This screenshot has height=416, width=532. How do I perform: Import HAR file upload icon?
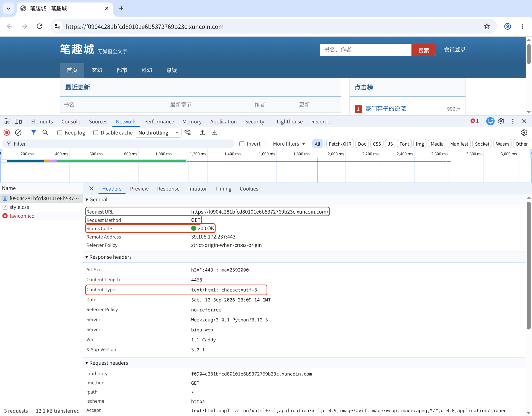pos(203,133)
